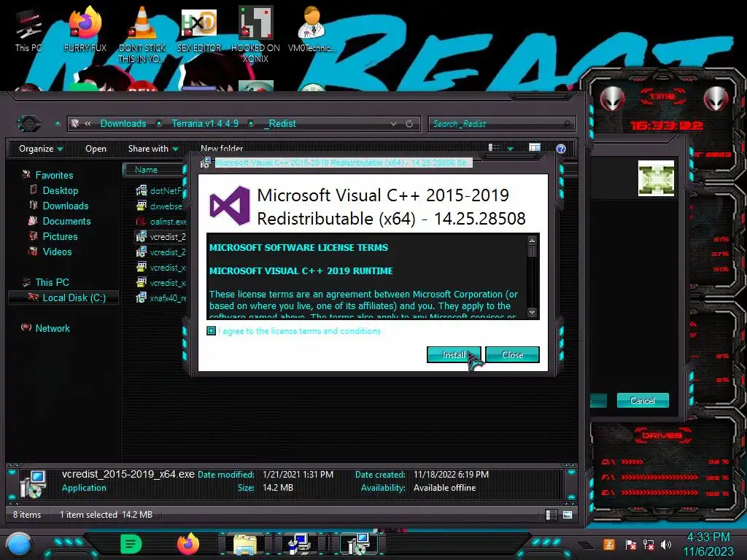Open Documents in the navigation pane
The width and height of the screenshot is (747, 560).
point(66,221)
